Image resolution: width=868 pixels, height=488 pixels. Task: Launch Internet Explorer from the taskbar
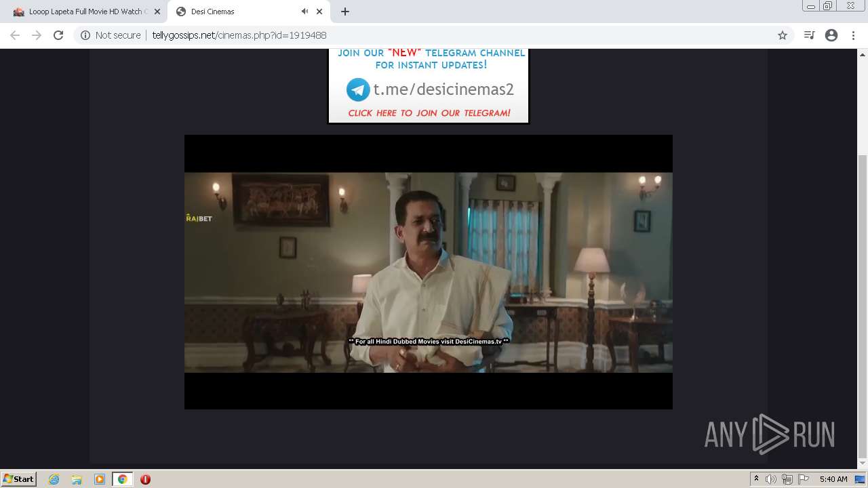coord(54,479)
